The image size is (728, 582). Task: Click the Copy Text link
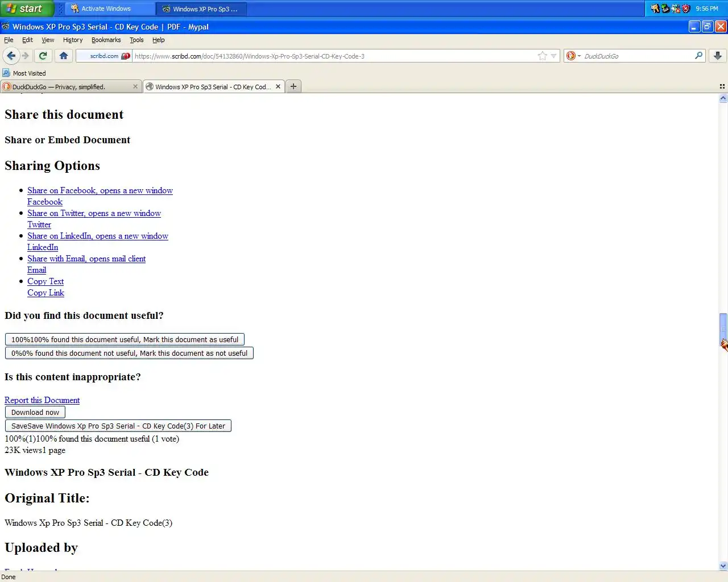[x=45, y=281]
